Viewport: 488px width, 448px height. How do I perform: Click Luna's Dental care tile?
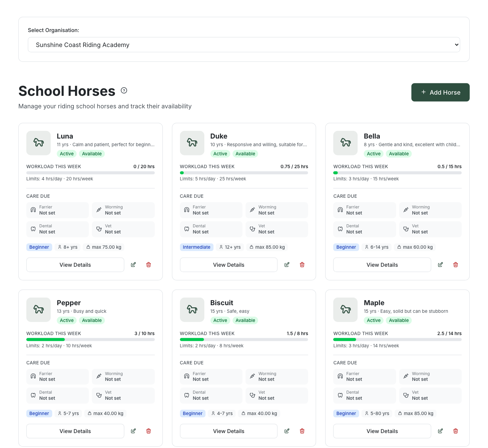coord(57,229)
